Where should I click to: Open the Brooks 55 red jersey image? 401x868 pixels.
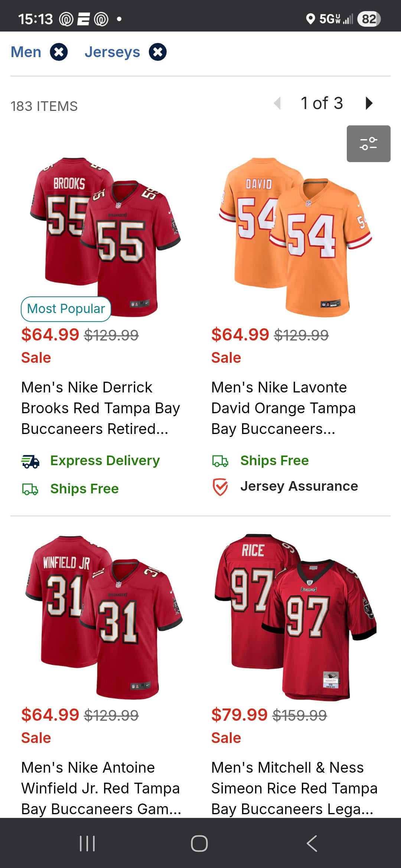point(106,234)
